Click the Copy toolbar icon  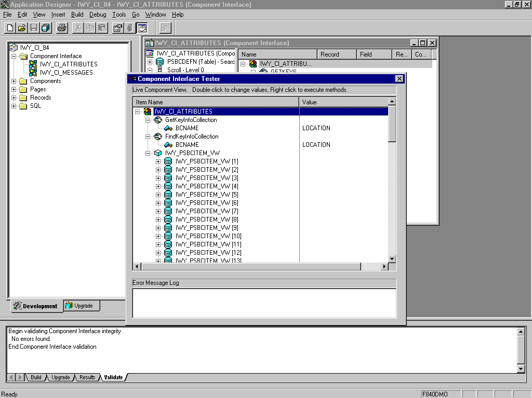coord(90,28)
